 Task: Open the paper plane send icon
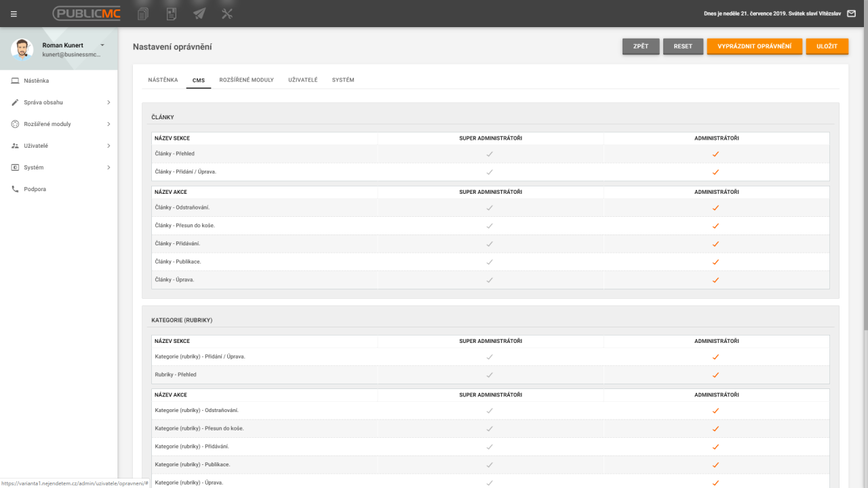point(199,14)
